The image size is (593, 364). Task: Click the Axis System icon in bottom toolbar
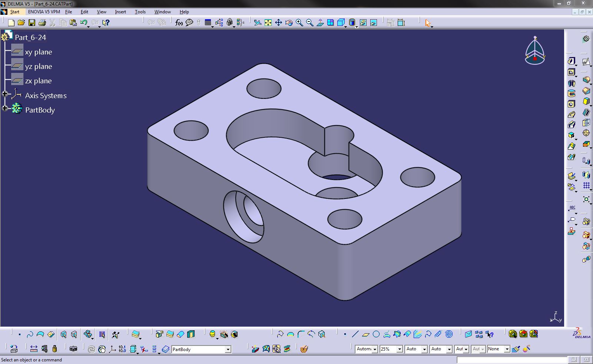click(x=112, y=349)
